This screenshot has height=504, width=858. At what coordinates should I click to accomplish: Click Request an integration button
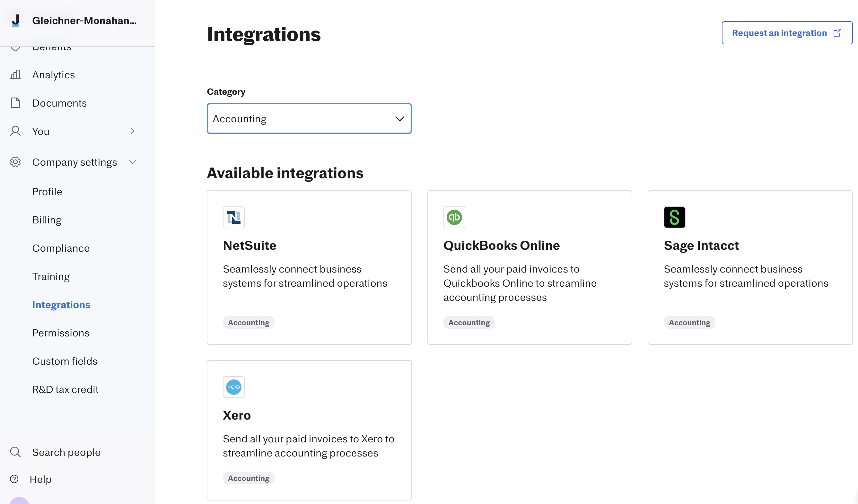[787, 33]
